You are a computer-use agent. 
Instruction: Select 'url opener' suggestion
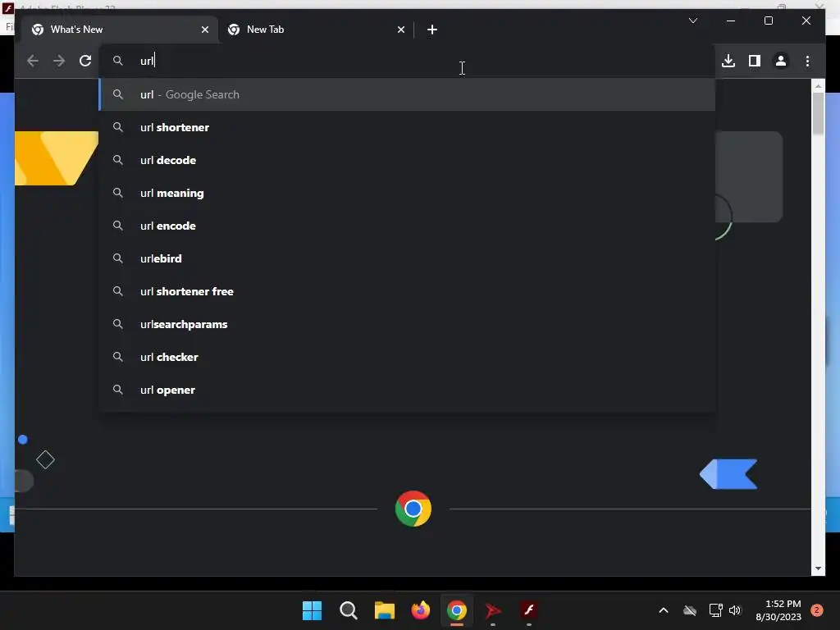tap(407, 390)
